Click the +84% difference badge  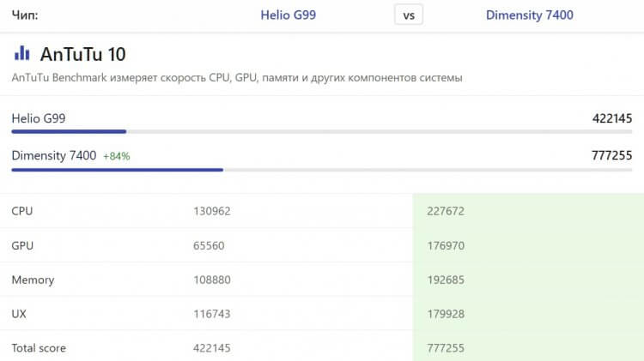click(116, 156)
